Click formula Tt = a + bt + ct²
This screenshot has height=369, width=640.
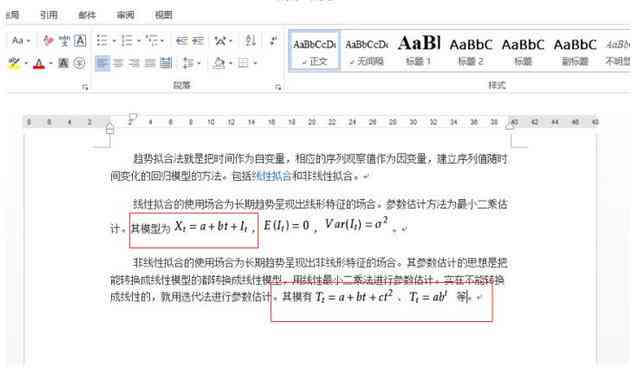click(354, 296)
